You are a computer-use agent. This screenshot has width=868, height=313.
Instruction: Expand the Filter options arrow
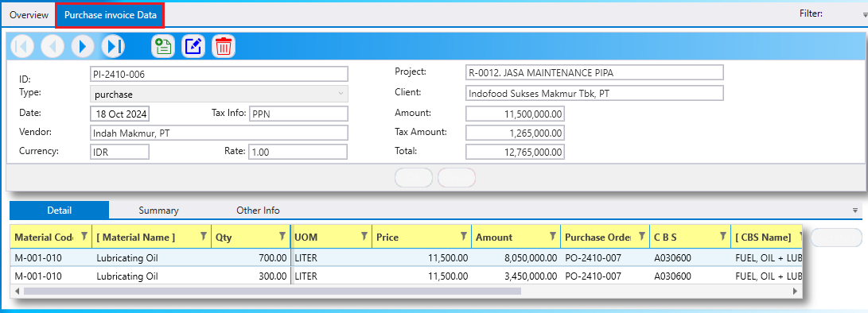coord(865,16)
